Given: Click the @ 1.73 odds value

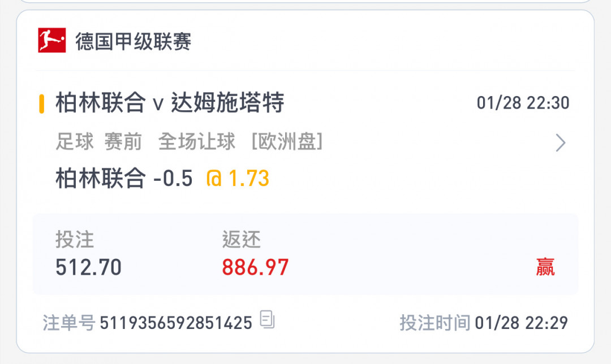Looking at the screenshot, I should (x=238, y=179).
